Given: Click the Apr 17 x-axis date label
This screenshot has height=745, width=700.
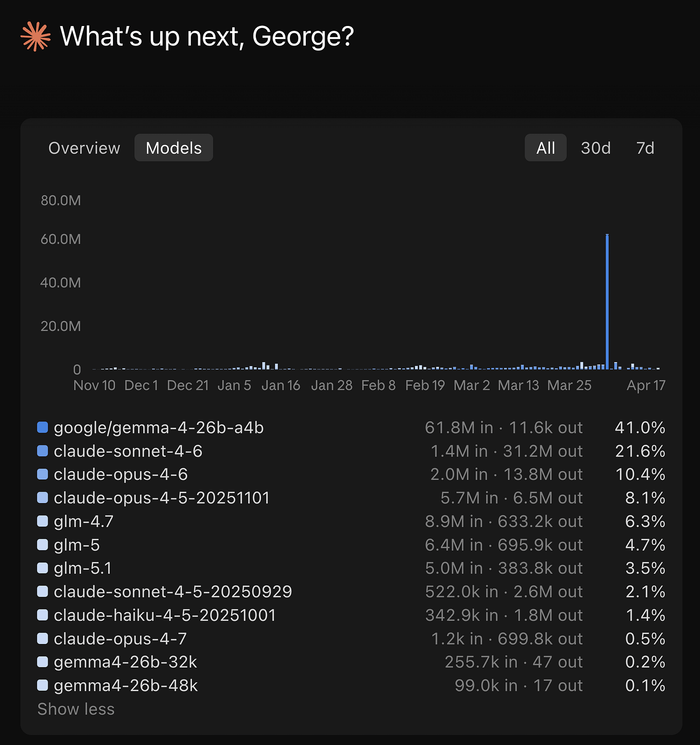Looking at the screenshot, I should (646, 385).
